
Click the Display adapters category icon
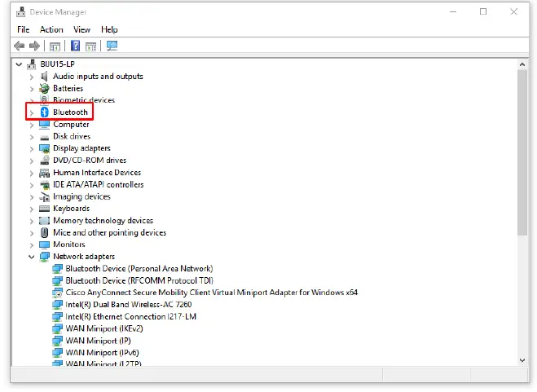[x=44, y=148]
